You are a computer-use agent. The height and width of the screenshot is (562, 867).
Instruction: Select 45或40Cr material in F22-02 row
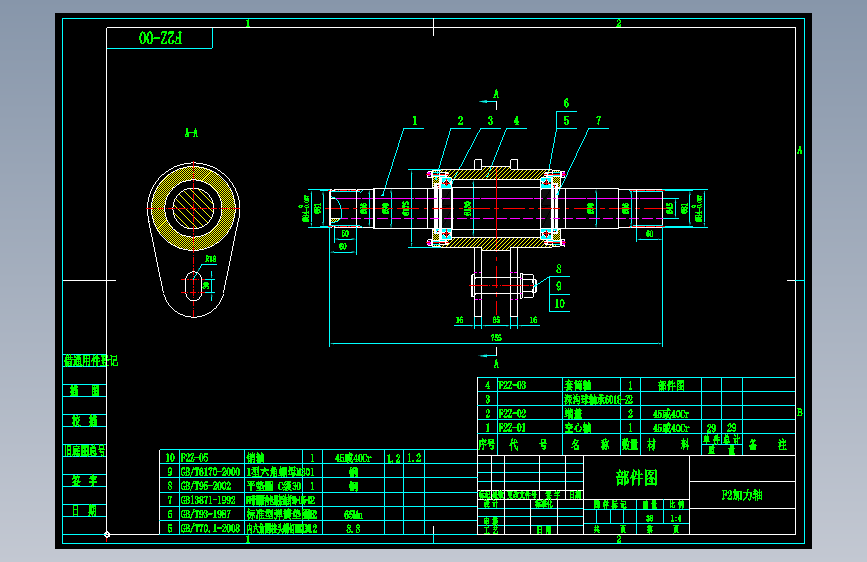tap(671, 414)
